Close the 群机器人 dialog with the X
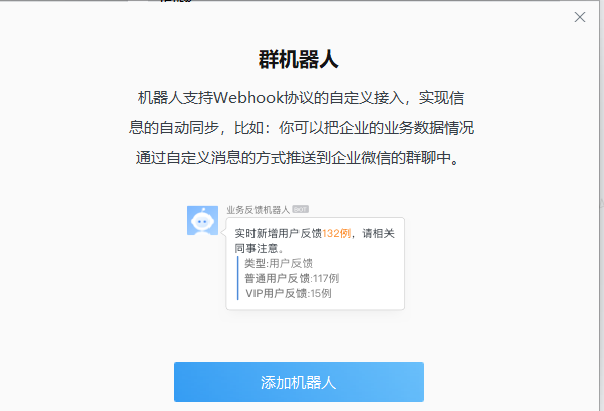 580,17
